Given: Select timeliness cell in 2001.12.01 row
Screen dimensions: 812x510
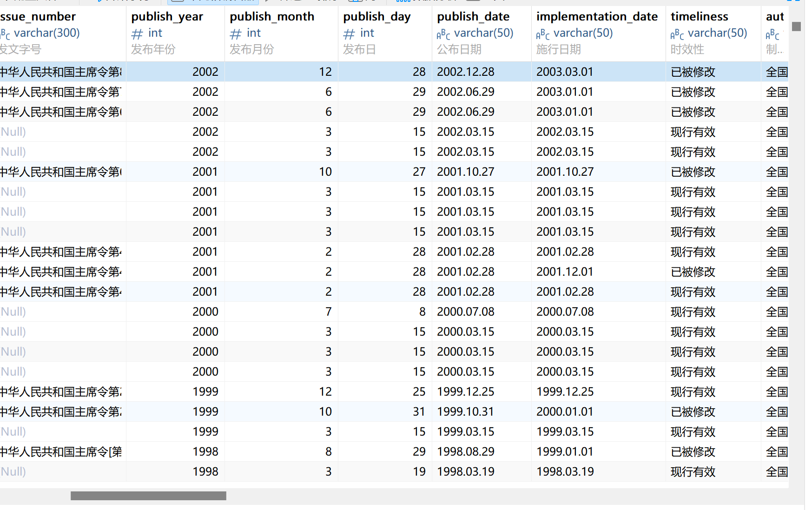Looking at the screenshot, I should click(713, 272).
